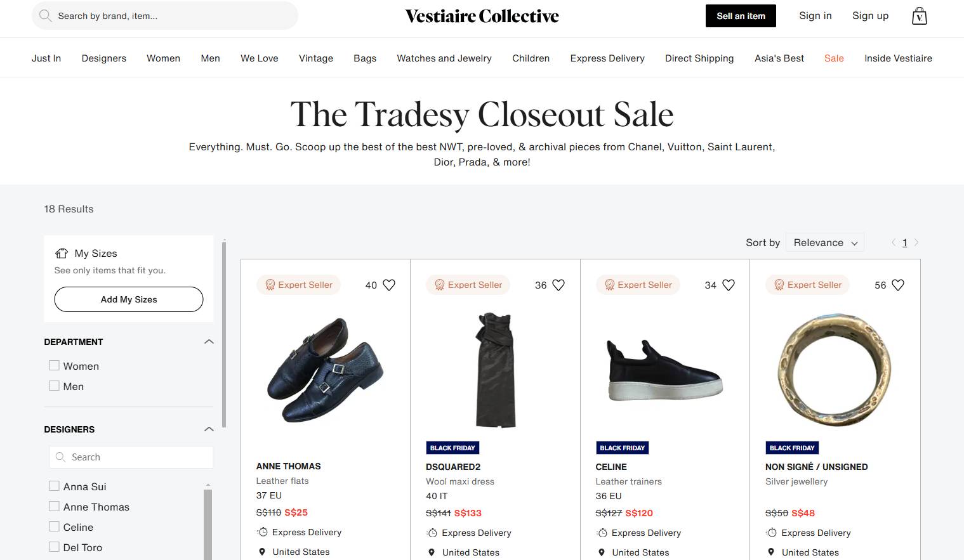Click the Sell an item button

(741, 16)
